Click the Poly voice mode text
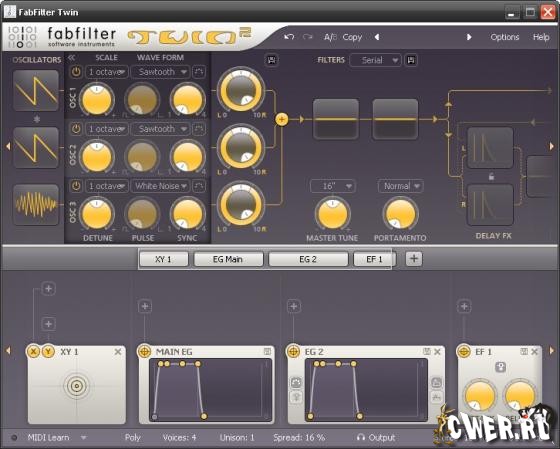The image size is (560, 449). tap(133, 438)
